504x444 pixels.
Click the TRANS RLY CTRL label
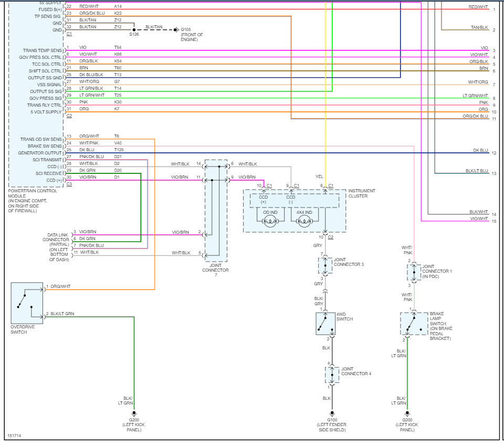click(44, 105)
